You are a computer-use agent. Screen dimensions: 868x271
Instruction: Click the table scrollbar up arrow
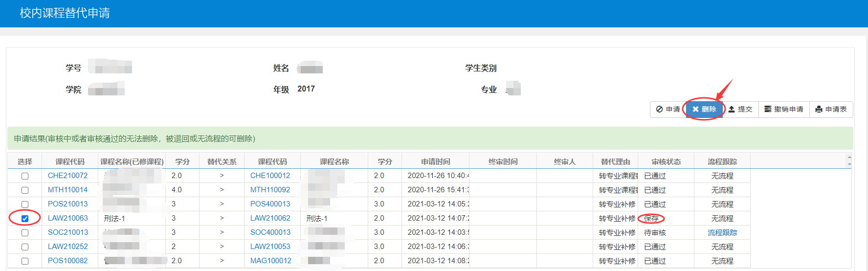click(x=849, y=157)
